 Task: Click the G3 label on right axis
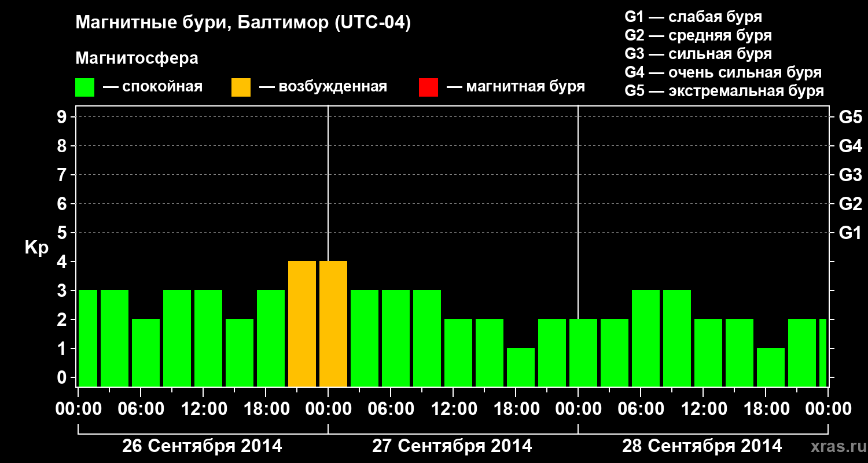pos(850,175)
